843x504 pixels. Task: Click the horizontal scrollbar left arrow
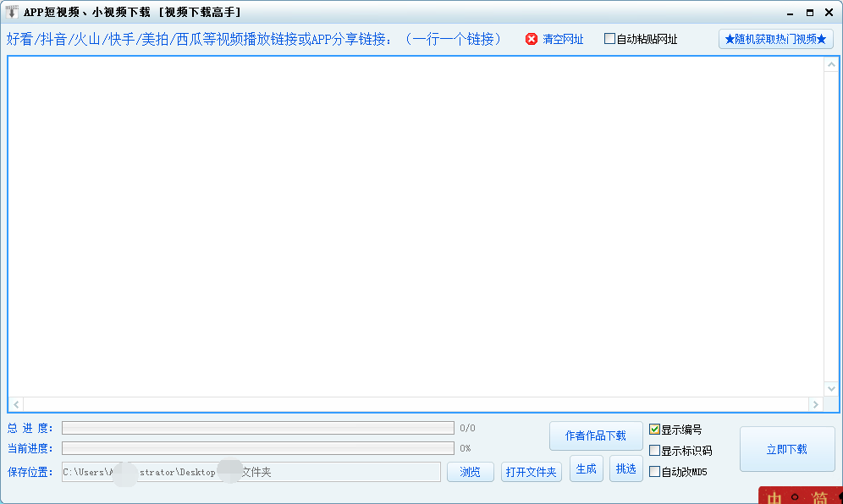[16, 404]
